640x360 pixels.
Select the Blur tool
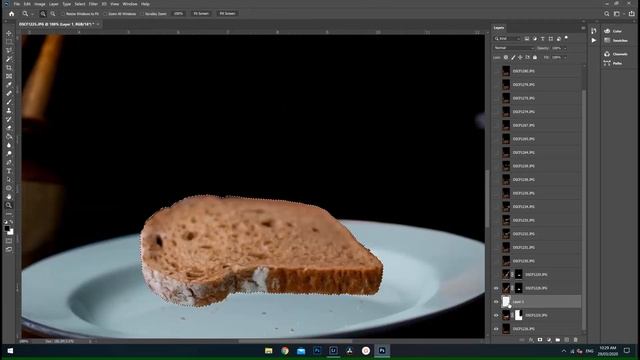click(9, 145)
